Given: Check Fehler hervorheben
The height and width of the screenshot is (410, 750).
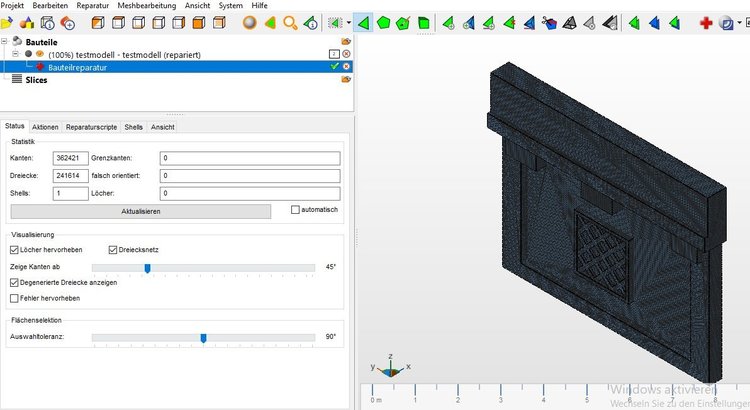Looking at the screenshot, I should [14, 298].
